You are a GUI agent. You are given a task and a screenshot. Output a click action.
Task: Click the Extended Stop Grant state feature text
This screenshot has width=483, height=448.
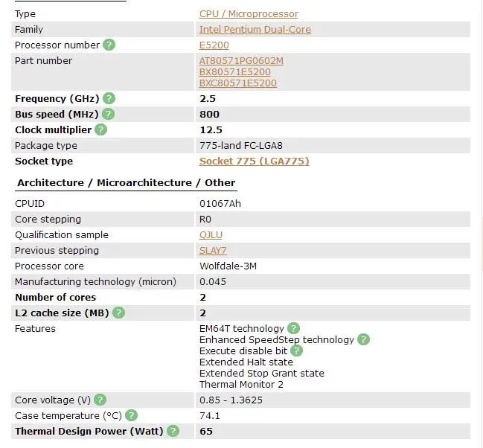(x=262, y=373)
